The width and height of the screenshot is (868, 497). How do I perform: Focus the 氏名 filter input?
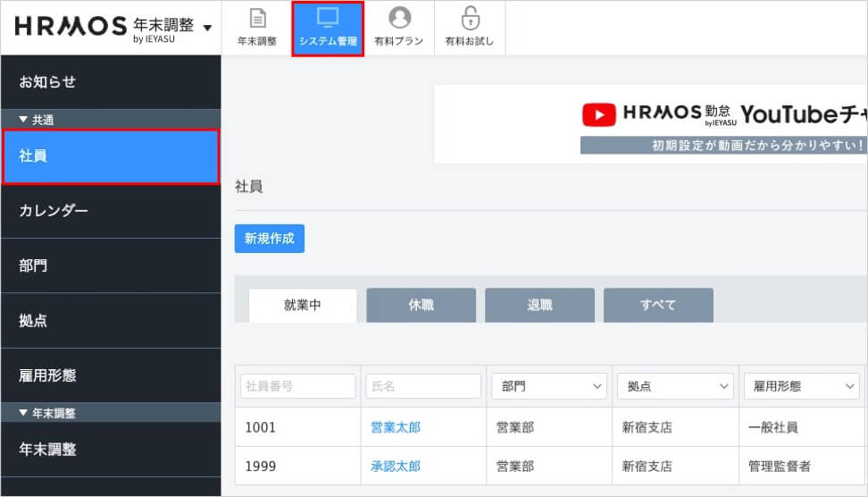423,386
